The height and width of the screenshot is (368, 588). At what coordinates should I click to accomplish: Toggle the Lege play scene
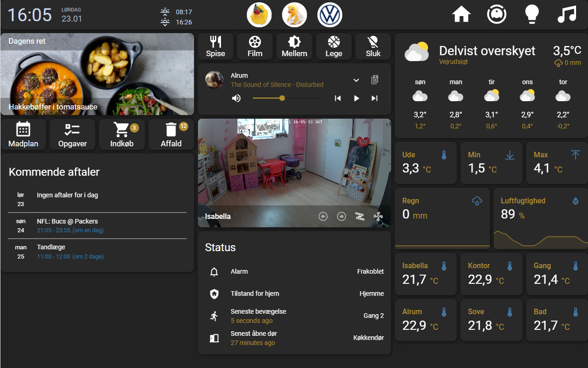pos(334,46)
